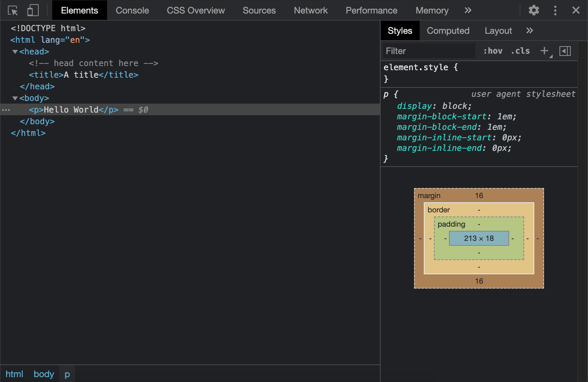
Task: Click the new style rule plus icon
Action: 544,51
